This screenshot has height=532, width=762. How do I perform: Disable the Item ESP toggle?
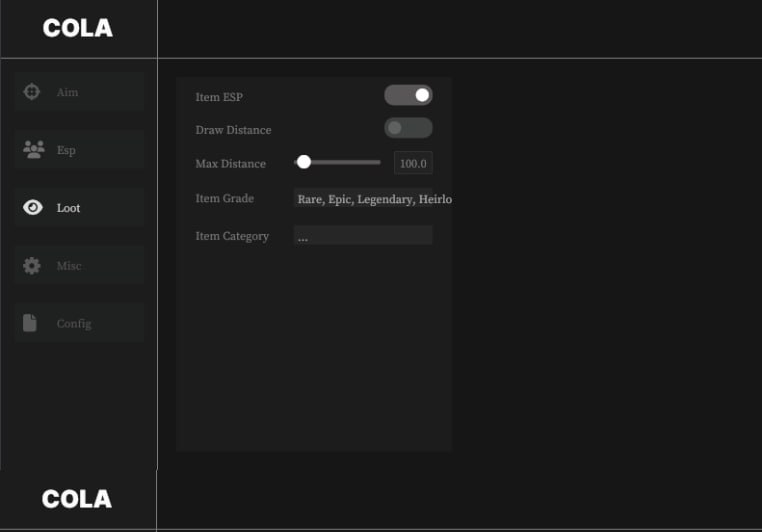pos(408,95)
